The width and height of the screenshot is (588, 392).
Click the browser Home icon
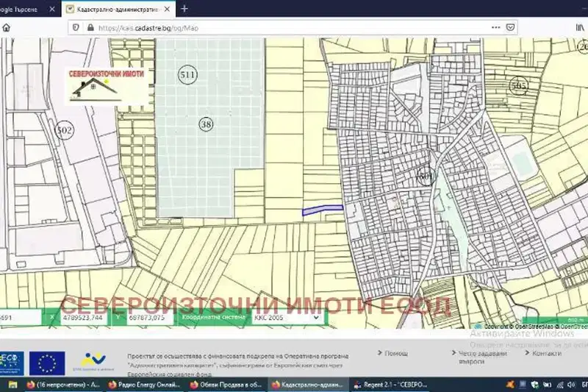pyautogui.click(x=6, y=28)
